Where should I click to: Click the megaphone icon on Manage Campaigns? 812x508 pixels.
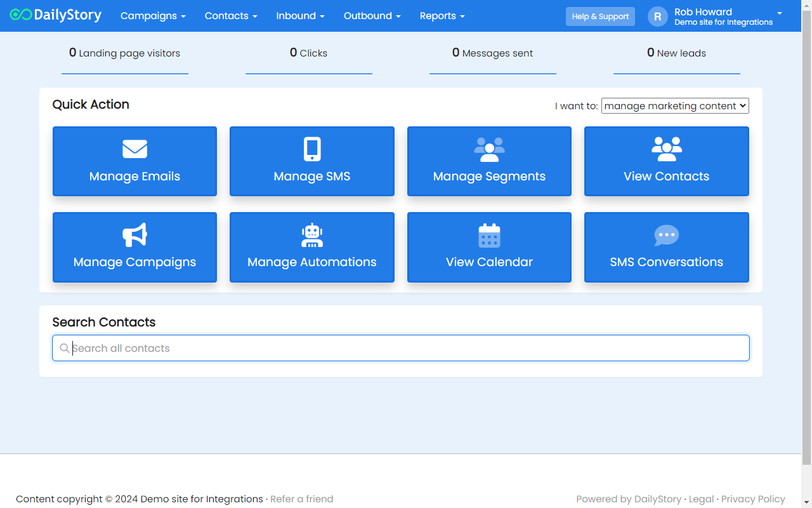134,235
